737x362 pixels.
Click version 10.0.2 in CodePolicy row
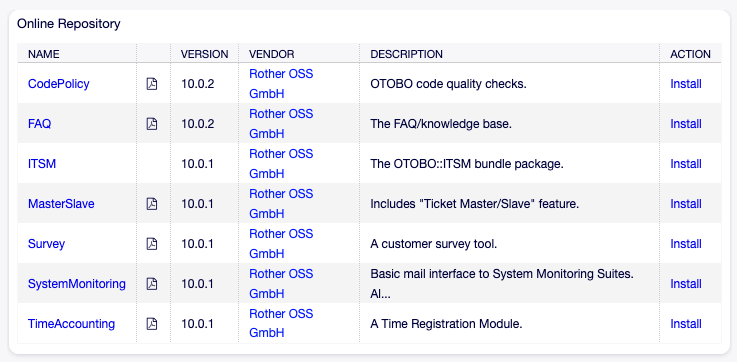[x=198, y=84]
